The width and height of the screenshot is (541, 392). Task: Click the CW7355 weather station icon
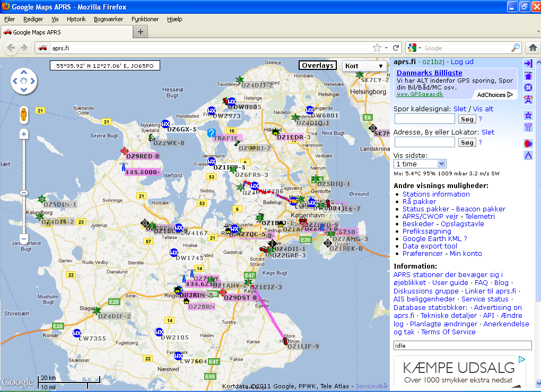76,333
